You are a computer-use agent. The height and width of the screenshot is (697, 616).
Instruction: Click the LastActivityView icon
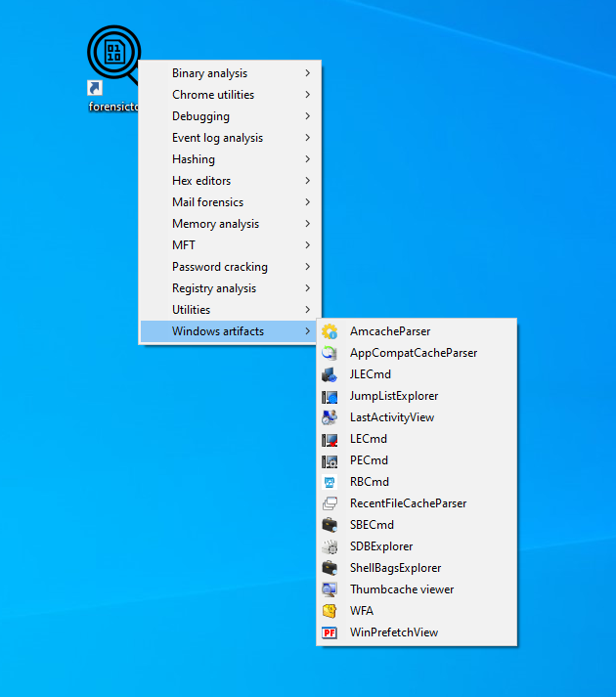330,417
